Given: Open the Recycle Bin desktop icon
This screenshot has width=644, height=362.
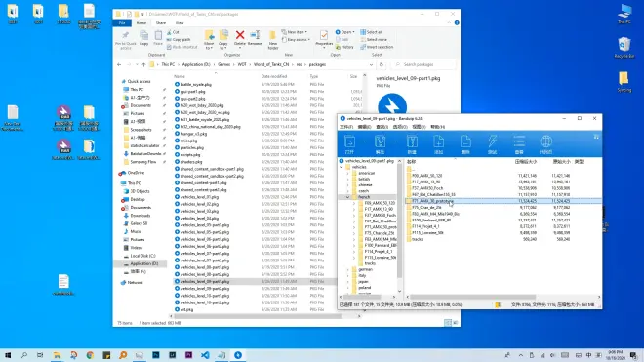Looking at the screenshot, I should click(x=624, y=47).
